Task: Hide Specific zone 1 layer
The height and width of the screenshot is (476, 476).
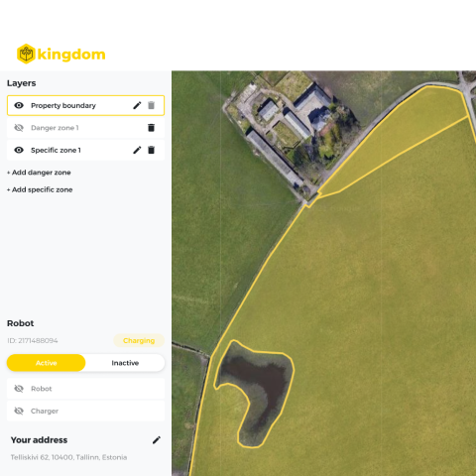Action: pos(19,150)
